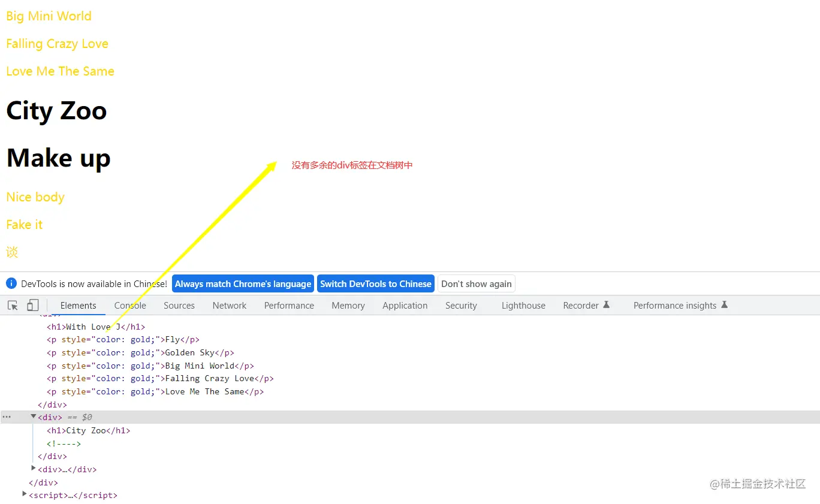Open the three-dot menu beside selected div
Viewport: 820px width, 504px height.
coord(7,417)
